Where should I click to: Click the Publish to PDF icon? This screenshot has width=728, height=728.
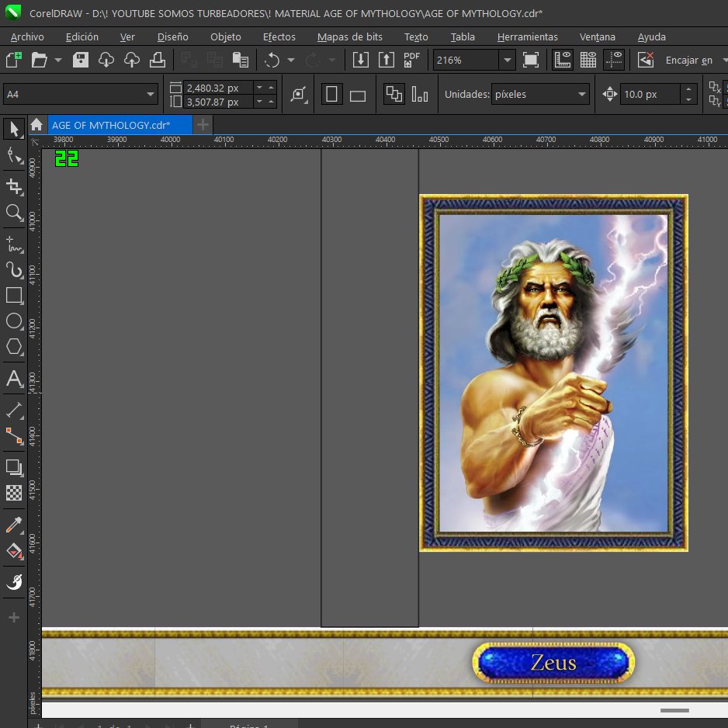(x=412, y=60)
